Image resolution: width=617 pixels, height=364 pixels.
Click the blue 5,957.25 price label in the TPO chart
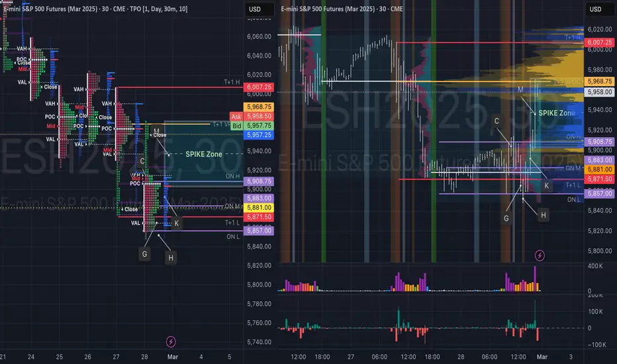[259, 135]
